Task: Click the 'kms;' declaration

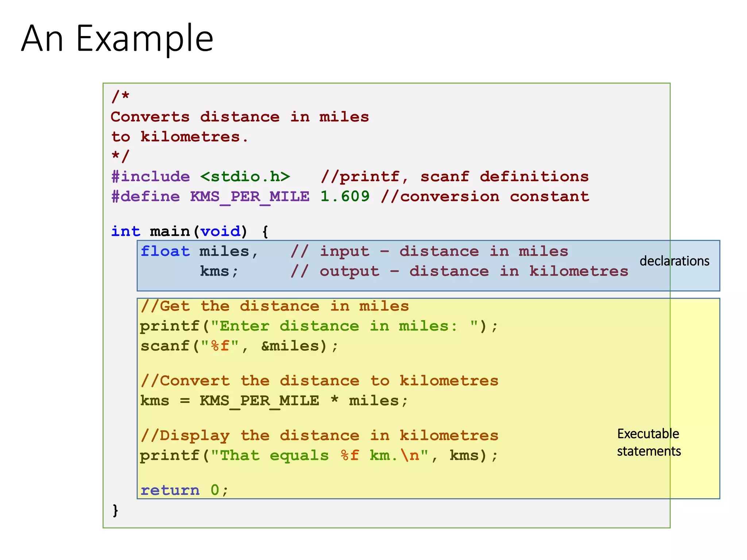Action: pos(219,271)
